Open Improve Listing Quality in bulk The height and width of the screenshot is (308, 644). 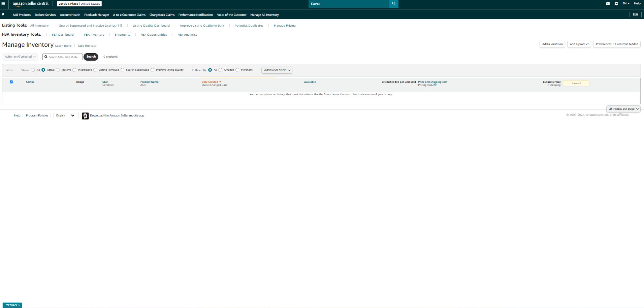click(202, 26)
